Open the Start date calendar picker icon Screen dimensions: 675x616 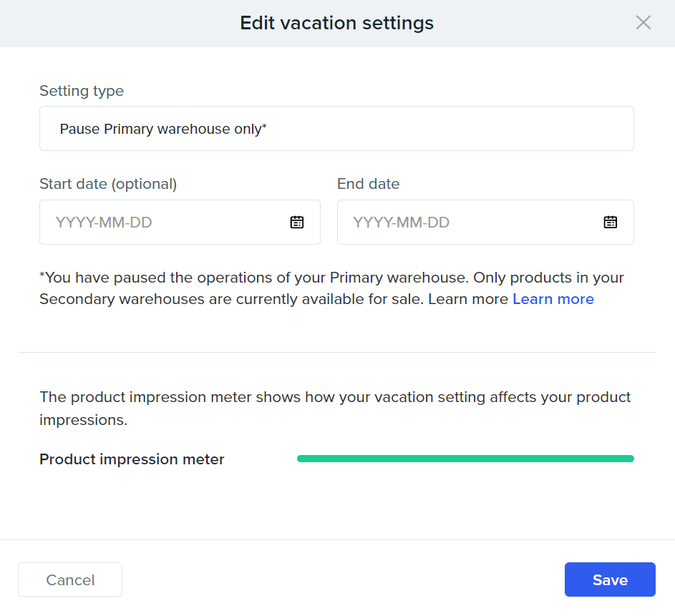pyautogui.click(x=296, y=222)
